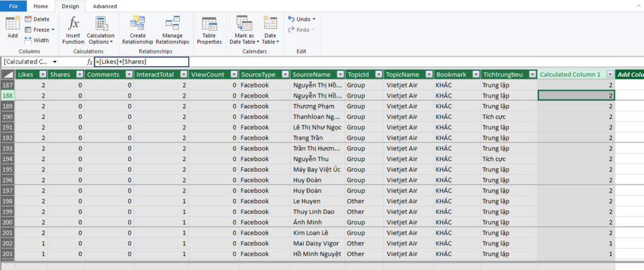
Task: Click the Máy Bay Việt Úc cell
Action: click(318, 169)
